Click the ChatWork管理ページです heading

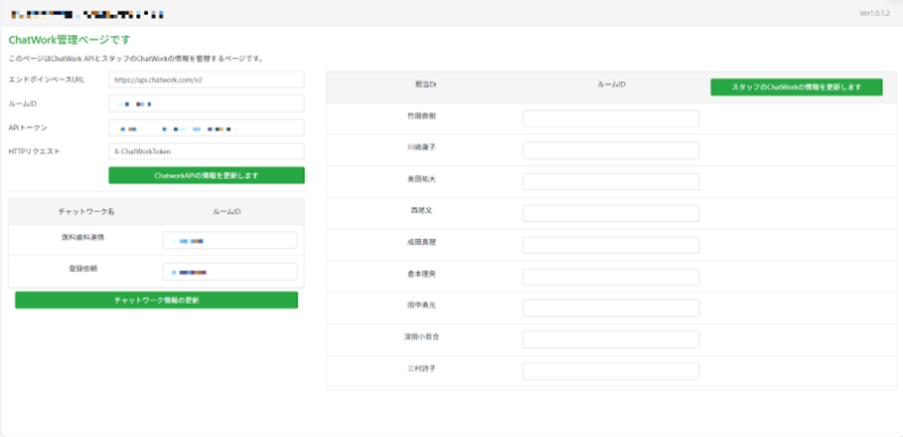(x=69, y=41)
